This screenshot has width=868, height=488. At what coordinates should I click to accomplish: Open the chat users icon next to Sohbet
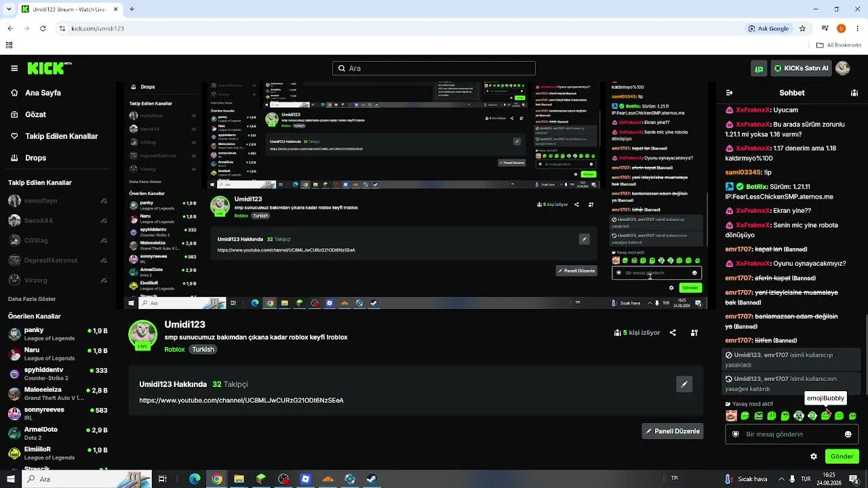pos(854,93)
